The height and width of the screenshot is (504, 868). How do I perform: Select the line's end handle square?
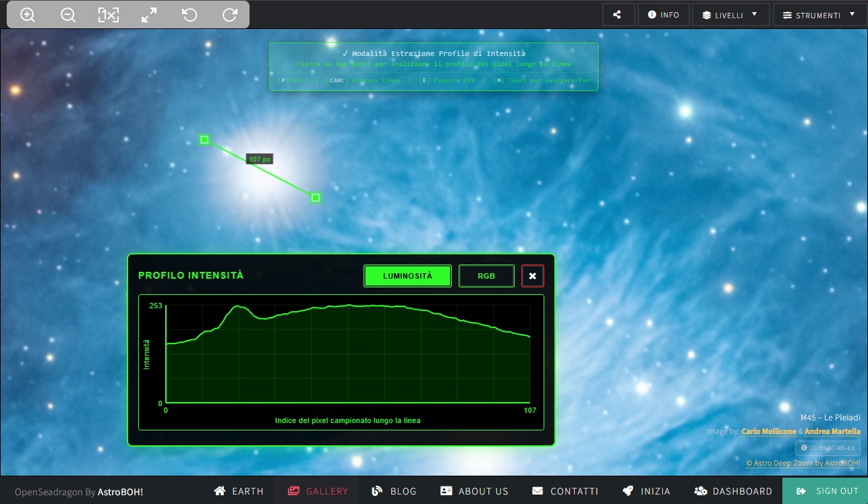316,198
